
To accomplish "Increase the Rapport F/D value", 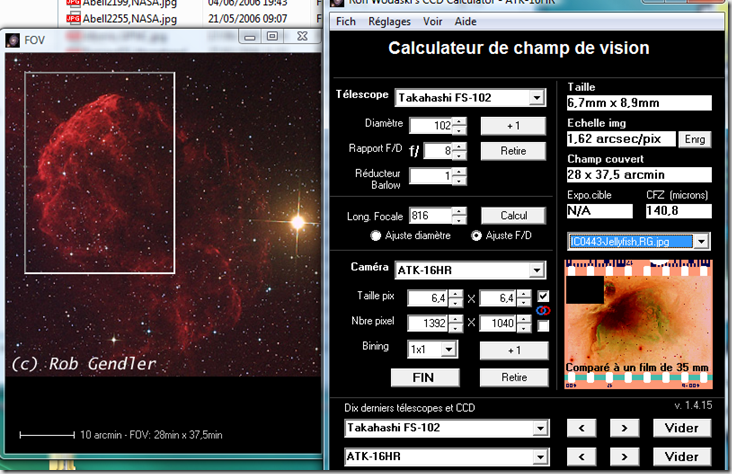I will click(x=459, y=147).
